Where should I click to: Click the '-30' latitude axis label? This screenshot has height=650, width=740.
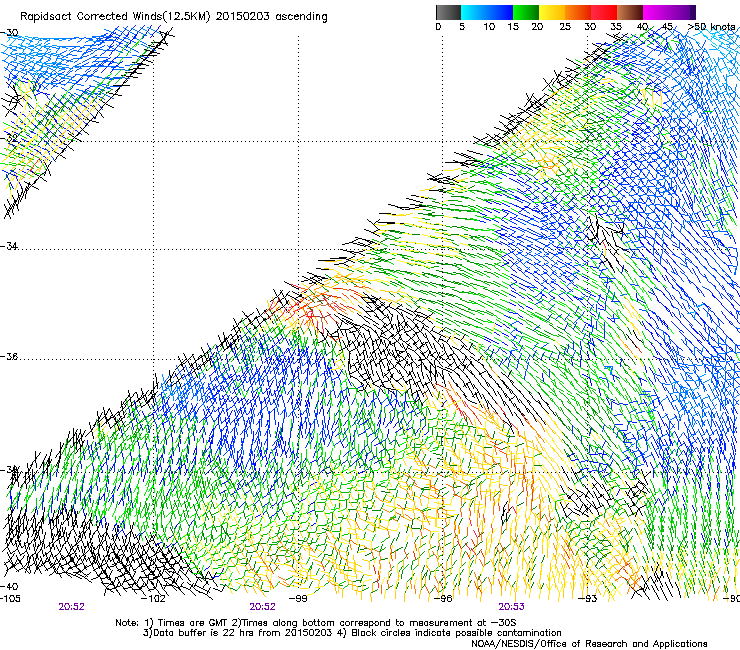click(x=9, y=33)
